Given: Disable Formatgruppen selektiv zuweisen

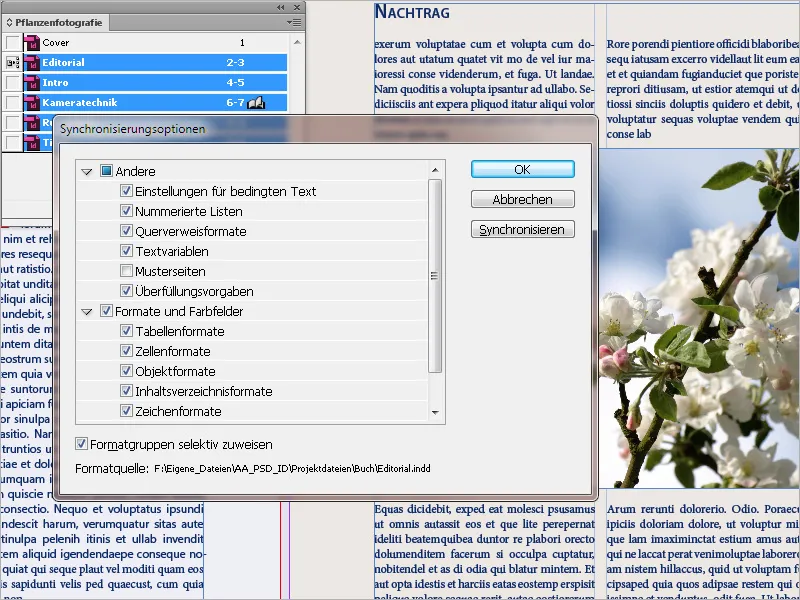Looking at the screenshot, I should (81, 444).
